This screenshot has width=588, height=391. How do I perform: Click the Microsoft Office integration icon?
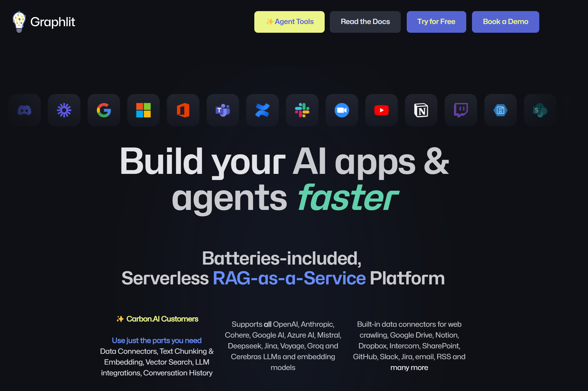[183, 110]
